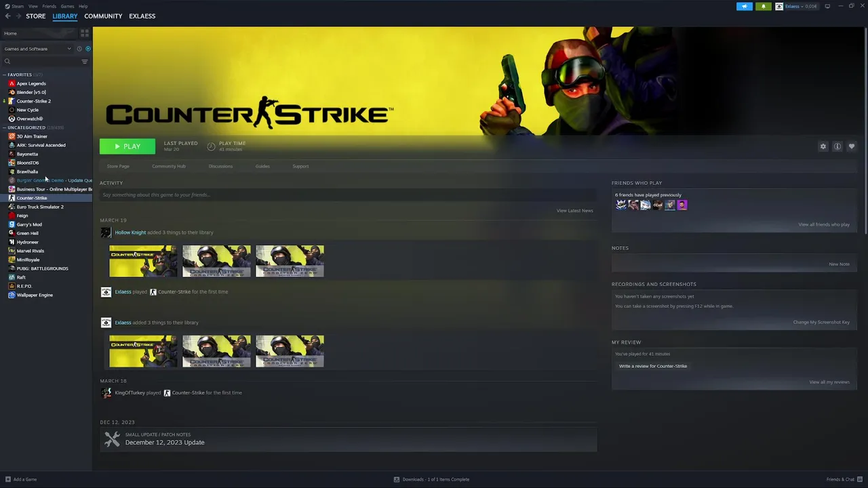
Task: Open the advanced filter options icon
Action: [85, 62]
